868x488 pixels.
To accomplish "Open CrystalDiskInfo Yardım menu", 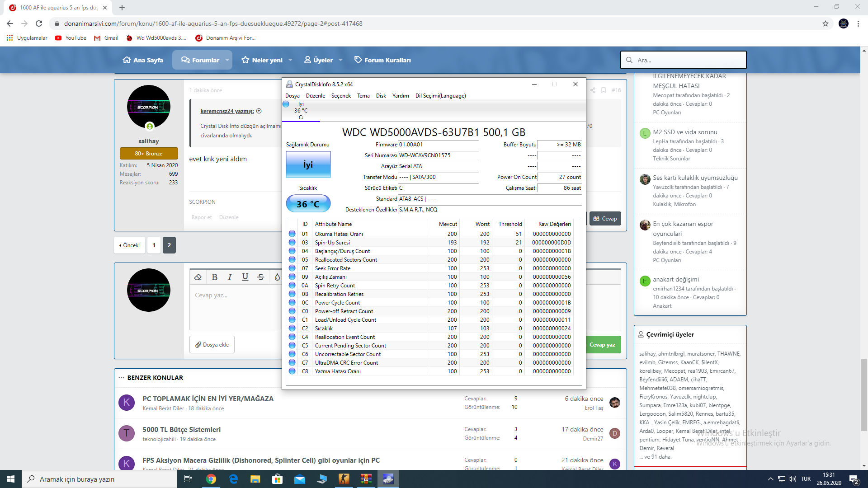I will click(400, 96).
